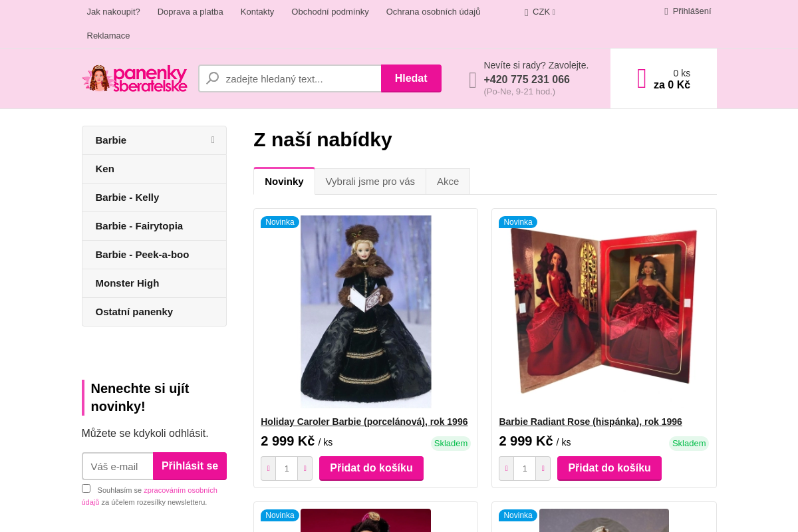Add Holiday Caroler Barbie to cart
The height and width of the screenshot is (532, 798).
371,468
